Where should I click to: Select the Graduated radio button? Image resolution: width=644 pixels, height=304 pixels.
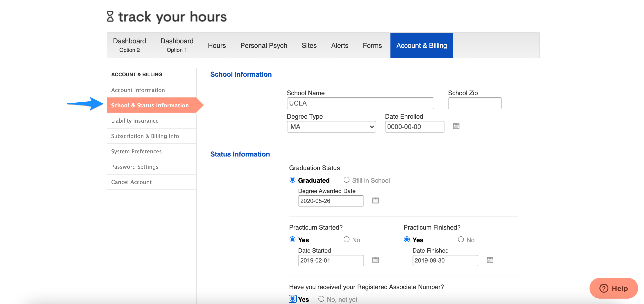pyautogui.click(x=292, y=180)
